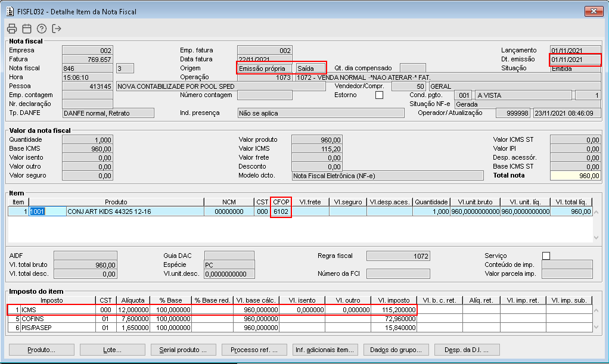Image resolution: width=609 pixels, height=364 pixels.
Task: Click COFINS aliquot cell 7,600000
Action: click(133, 319)
